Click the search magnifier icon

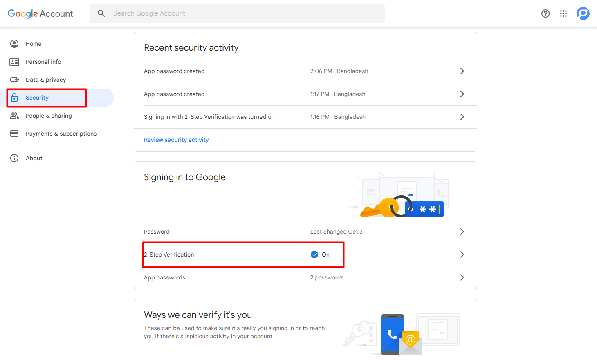tap(101, 13)
